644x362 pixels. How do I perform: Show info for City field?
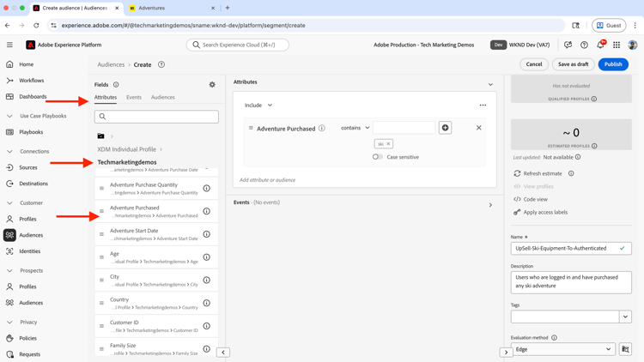[x=207, y=281]
